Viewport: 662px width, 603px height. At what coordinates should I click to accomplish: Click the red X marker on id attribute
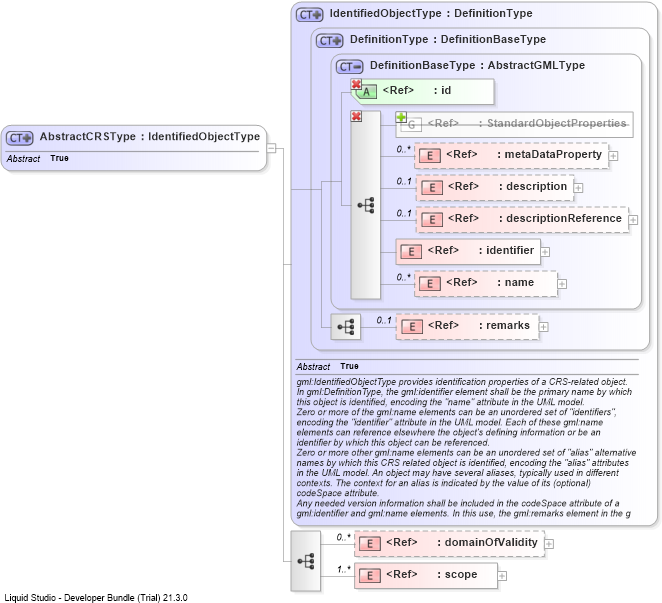pos(356,84)
